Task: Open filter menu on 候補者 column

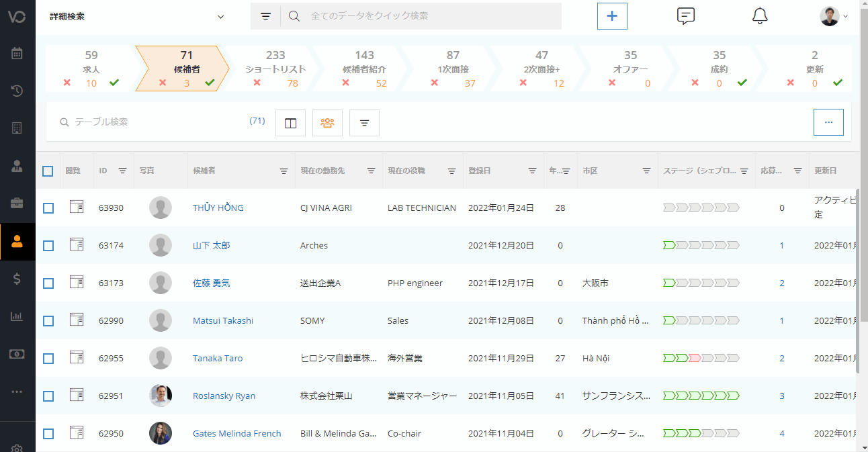Action: click(284, 171)
